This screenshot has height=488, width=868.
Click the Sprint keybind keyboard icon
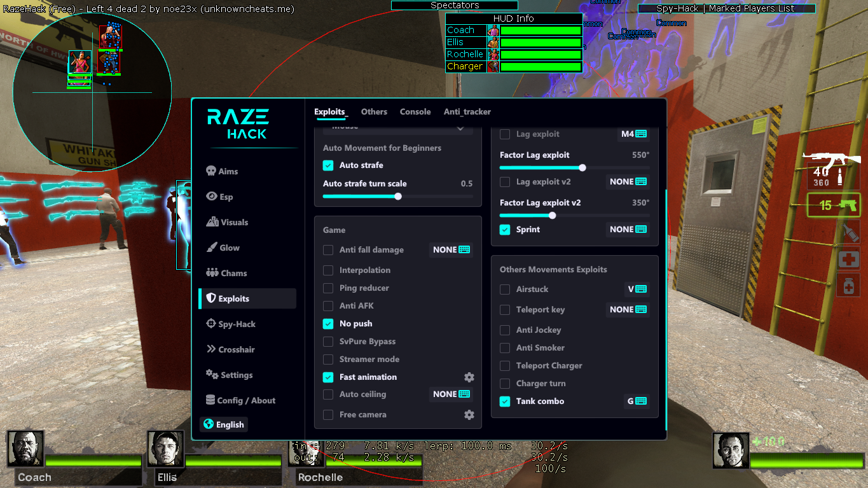641,230
